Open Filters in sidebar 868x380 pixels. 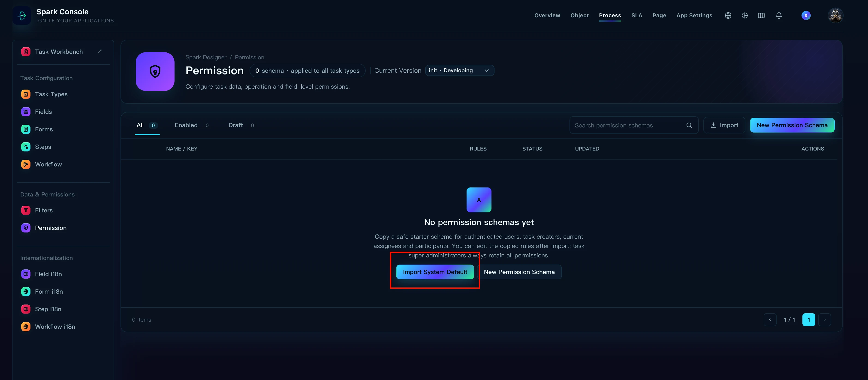click(63, 210)
